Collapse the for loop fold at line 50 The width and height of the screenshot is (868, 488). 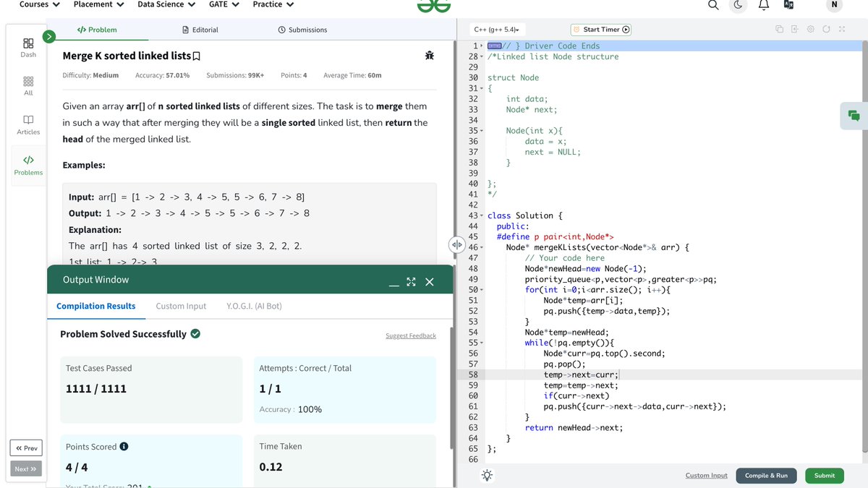483,290
